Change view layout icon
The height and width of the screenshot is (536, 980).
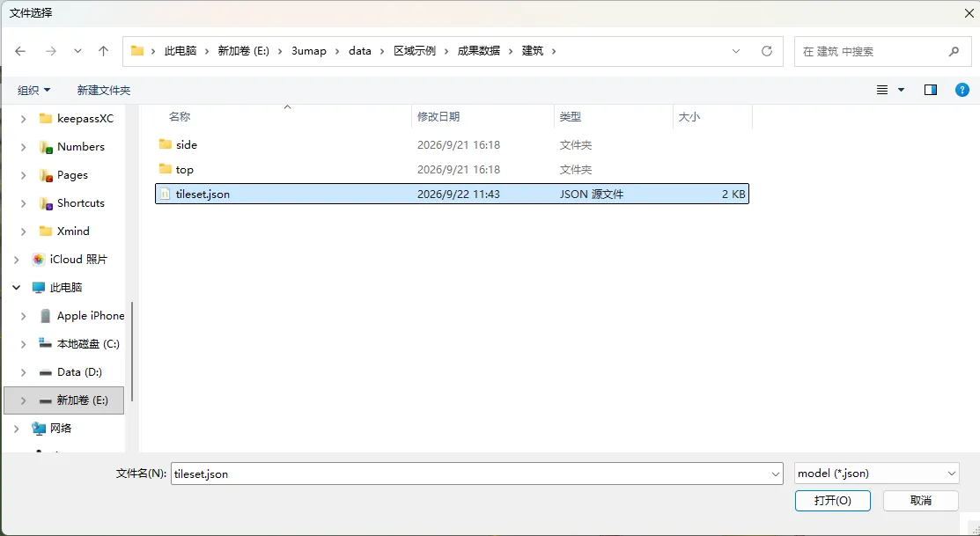[882, 90]
